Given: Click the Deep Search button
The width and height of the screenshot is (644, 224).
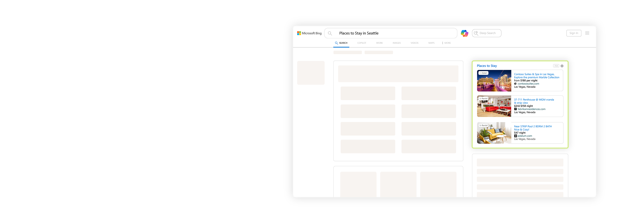Looking at the screenshot, I should (x=486, y=33).
